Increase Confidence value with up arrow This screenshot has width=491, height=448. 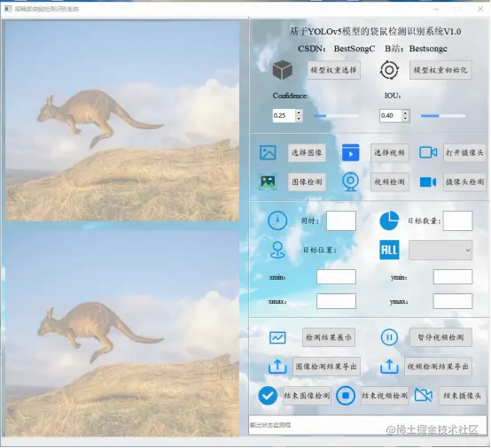[x=299, y=112]
